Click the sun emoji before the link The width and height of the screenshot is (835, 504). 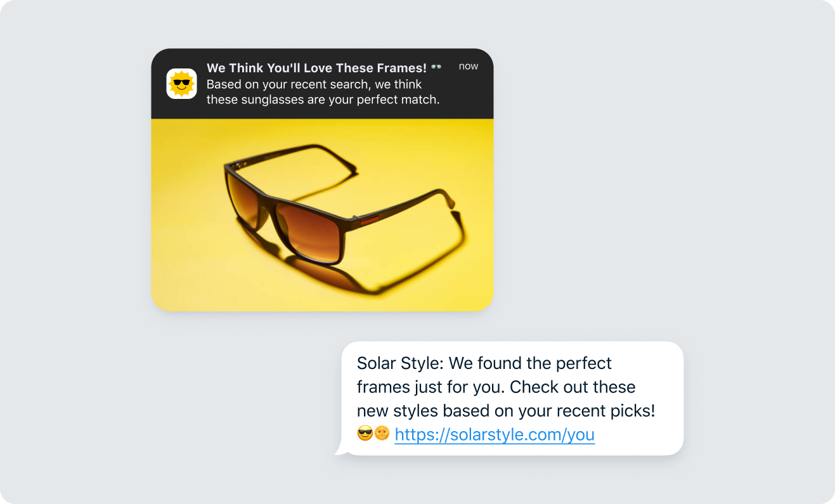(x=382, y=434)
